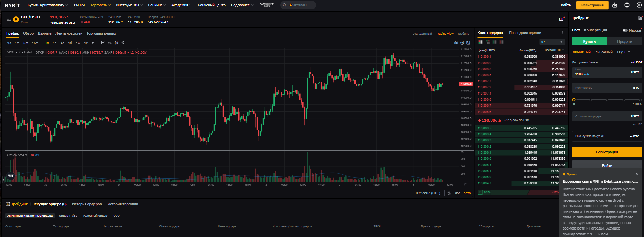Click Войти in the top navigation
The width and height of the screenshot is (644, 237).
point(566,5)
